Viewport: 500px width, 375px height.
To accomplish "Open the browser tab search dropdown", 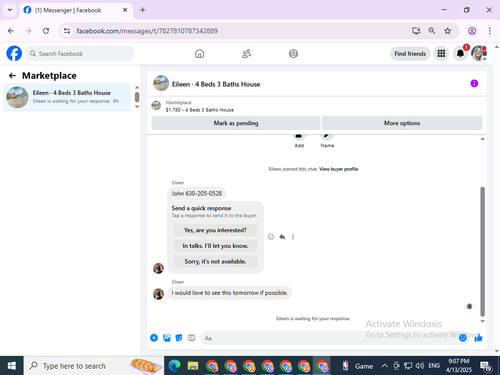I will pyautogui.click(x=10, y=10).
